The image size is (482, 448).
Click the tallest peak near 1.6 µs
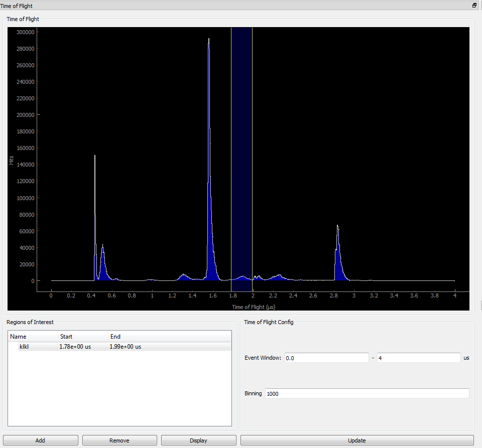coord(209,151)
